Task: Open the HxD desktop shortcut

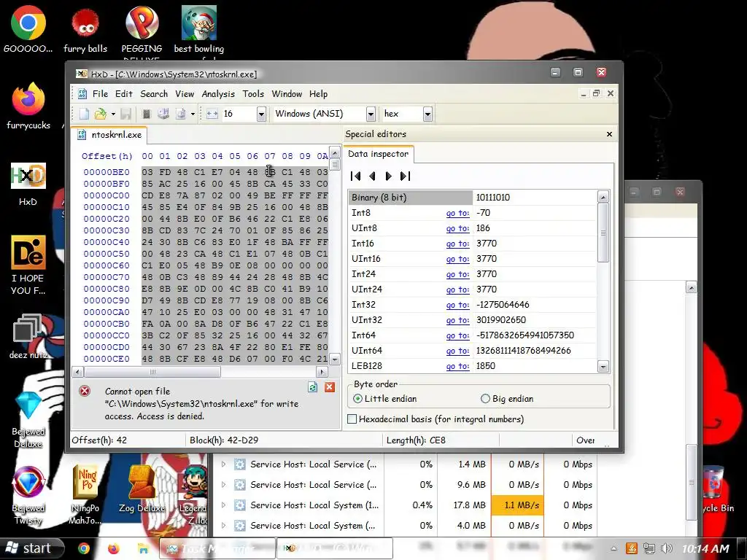Action: pyautogui.click(x=28, y=184)
